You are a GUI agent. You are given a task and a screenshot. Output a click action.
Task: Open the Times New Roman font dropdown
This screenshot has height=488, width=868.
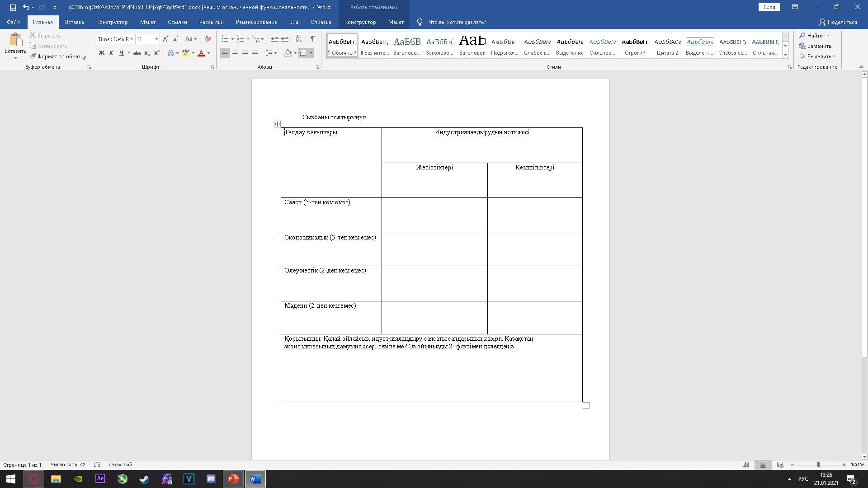click(132, 39)
